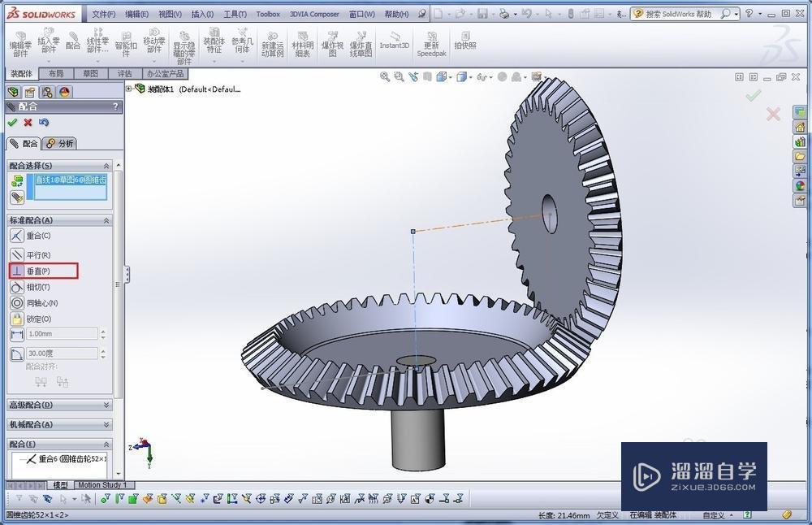Collapse the 配合选择(S) section
Viewport: 812px width, 525px height.
point(106,166)
